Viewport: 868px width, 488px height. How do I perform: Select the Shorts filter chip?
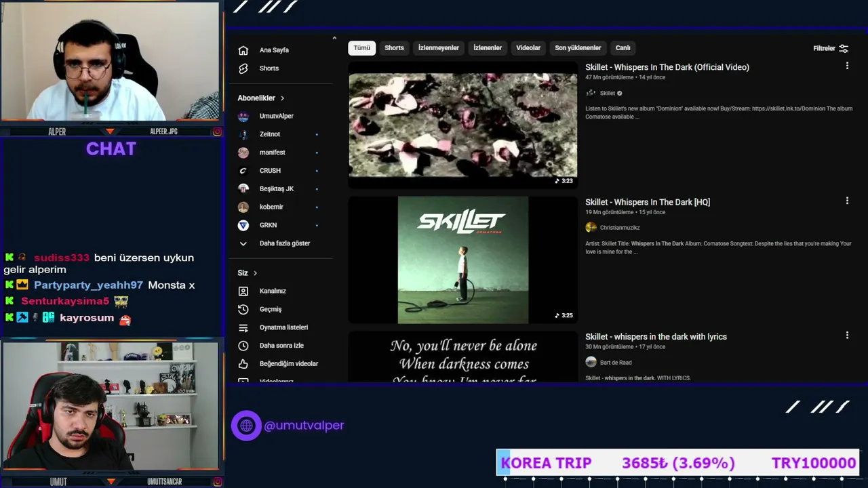(x=394, y=48)
